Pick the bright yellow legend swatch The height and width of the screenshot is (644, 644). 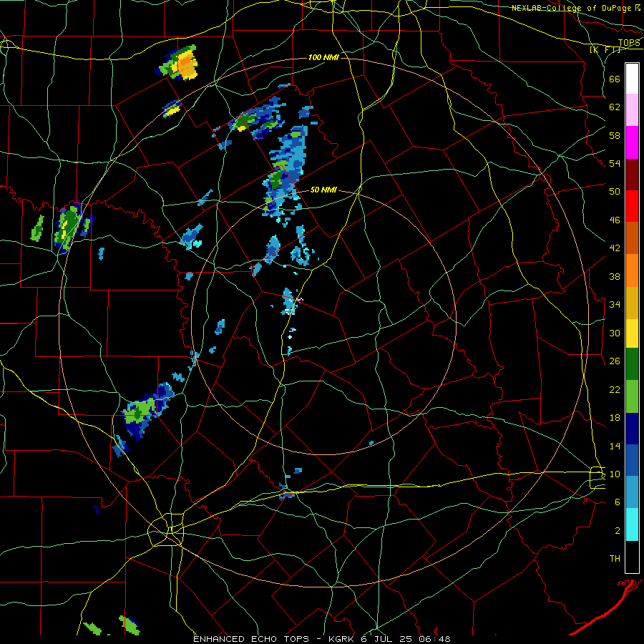pos(632,333)
